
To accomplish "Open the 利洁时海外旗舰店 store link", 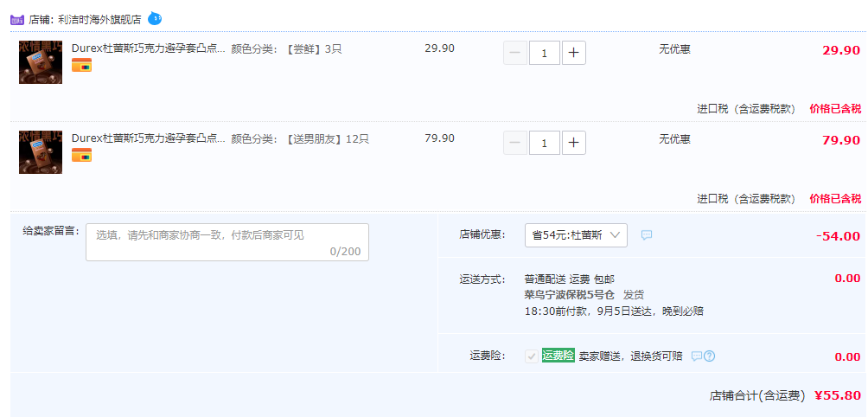I will click(99, 20).
